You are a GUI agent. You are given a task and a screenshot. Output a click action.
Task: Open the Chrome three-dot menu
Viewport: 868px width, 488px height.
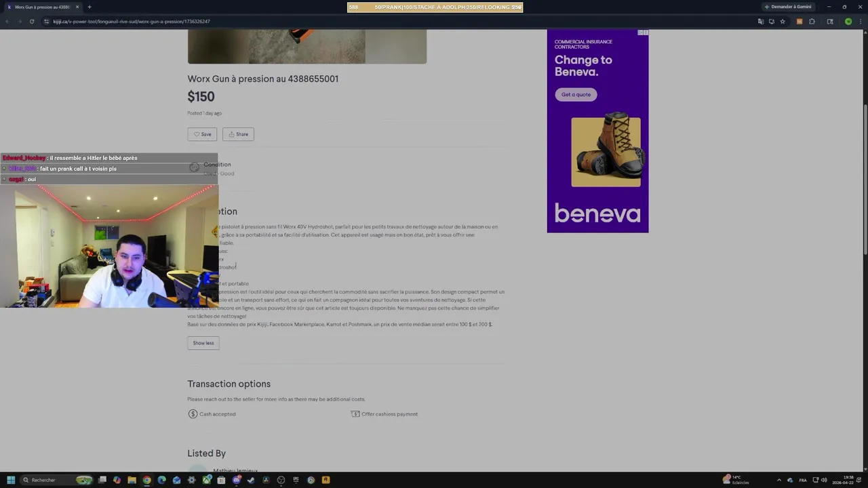tap(860, 22)
